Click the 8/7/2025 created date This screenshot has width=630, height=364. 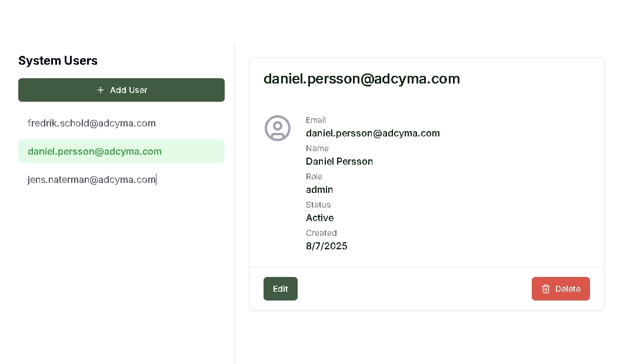point(326,246)
